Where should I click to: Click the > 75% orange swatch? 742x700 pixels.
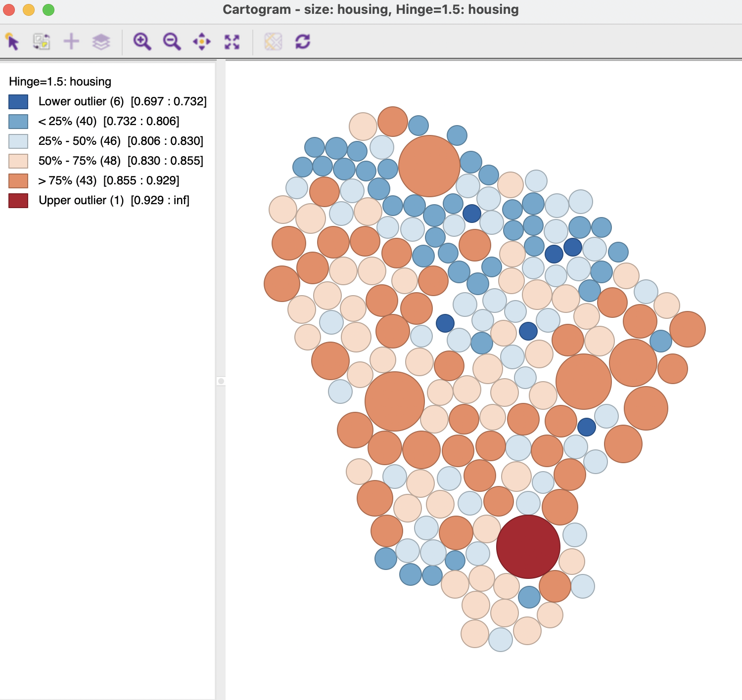(x=18, y=181)
